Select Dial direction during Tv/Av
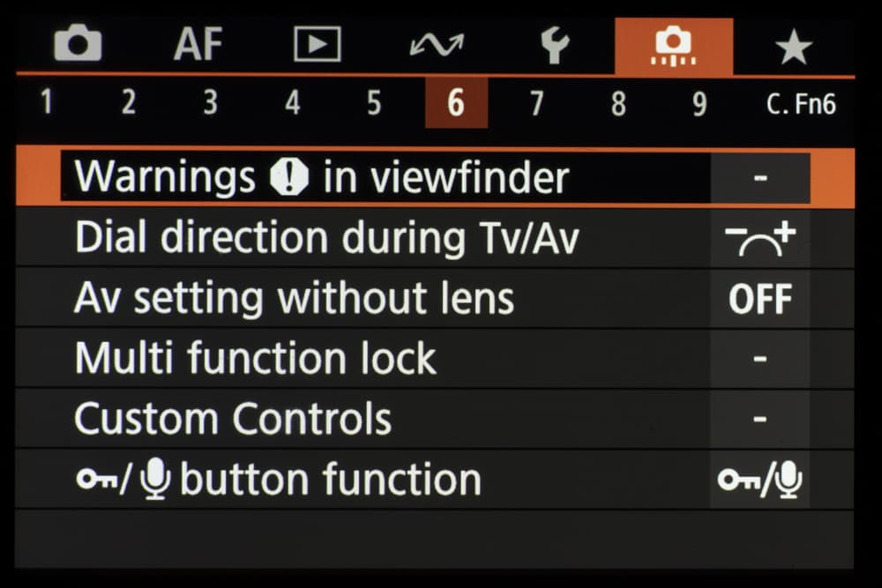This screenshot has height=588, width=882. [x=326, y=239]
